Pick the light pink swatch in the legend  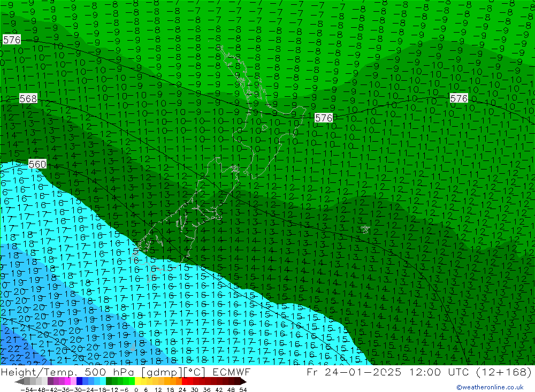[x=73, y=381]
